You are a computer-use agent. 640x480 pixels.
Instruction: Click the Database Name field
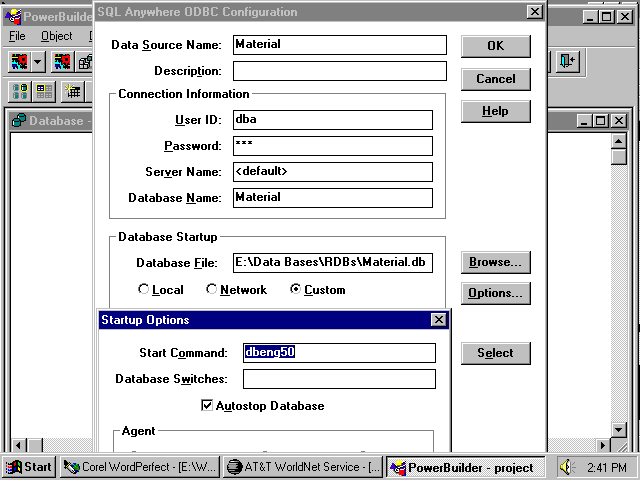click(333, 198)
